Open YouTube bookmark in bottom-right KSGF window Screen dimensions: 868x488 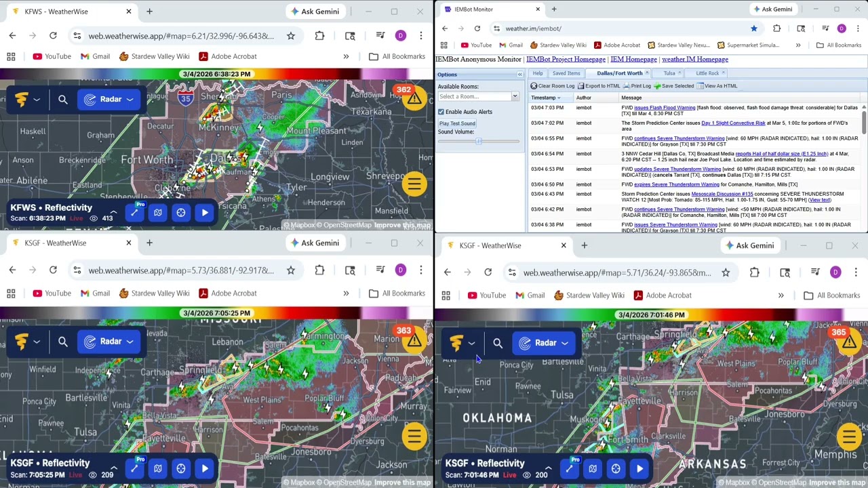tap(486, 296)
